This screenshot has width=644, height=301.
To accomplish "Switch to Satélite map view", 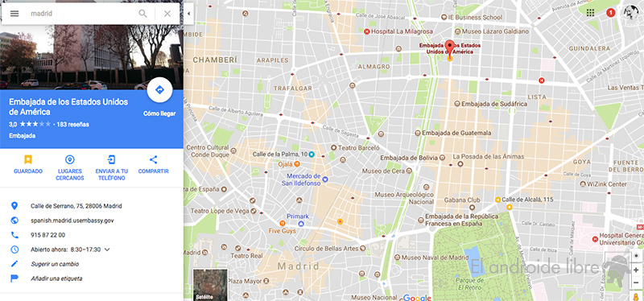I will coord(210,285).
